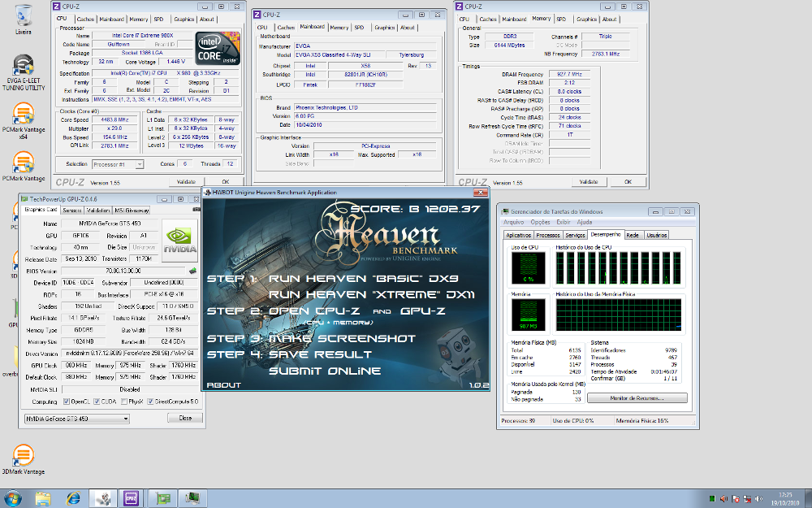Click the Core Speed value 4483.8 MHz
This screenshot has width=812, height=508.
[115, 119]
